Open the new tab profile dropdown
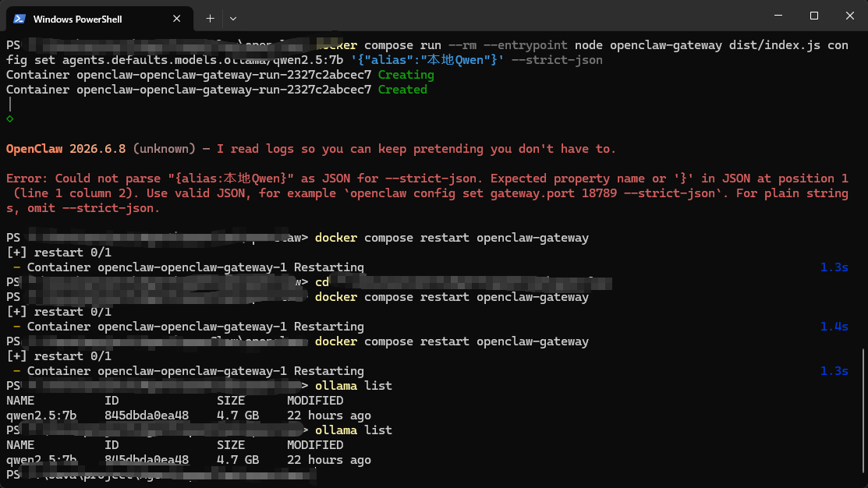Screen dimensions: 868x488 click(x=233, y=19)
